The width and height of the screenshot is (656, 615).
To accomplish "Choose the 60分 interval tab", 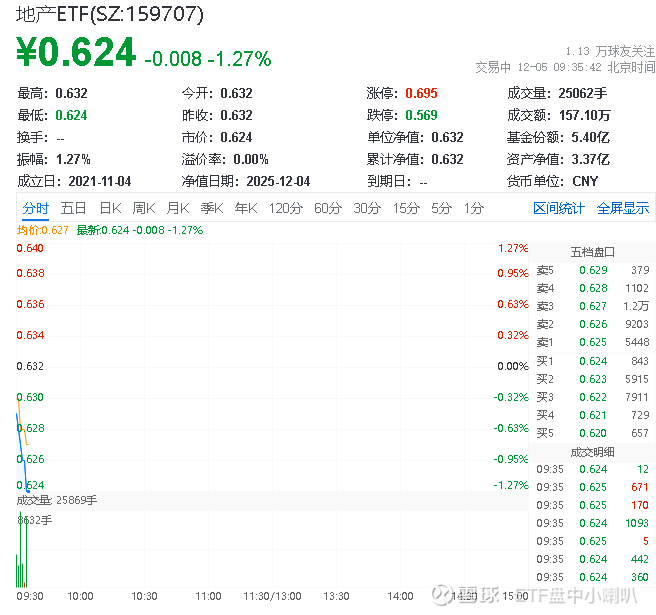I will coord(328,208).
